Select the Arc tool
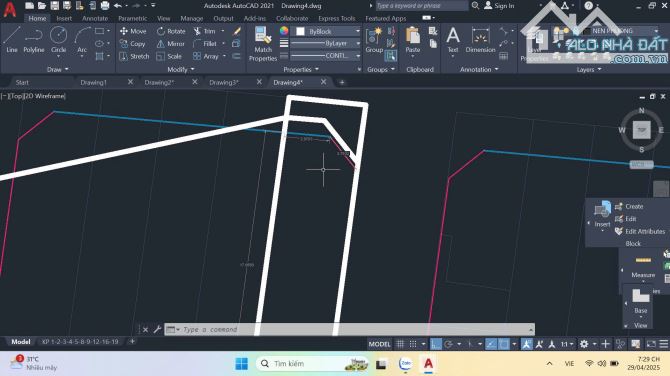 (x=82, y=39)
